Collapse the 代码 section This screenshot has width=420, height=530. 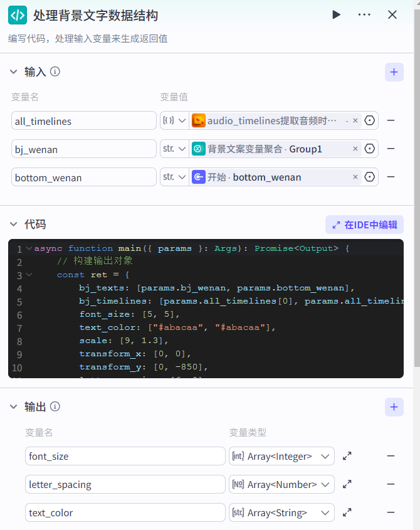click(14, 224)
